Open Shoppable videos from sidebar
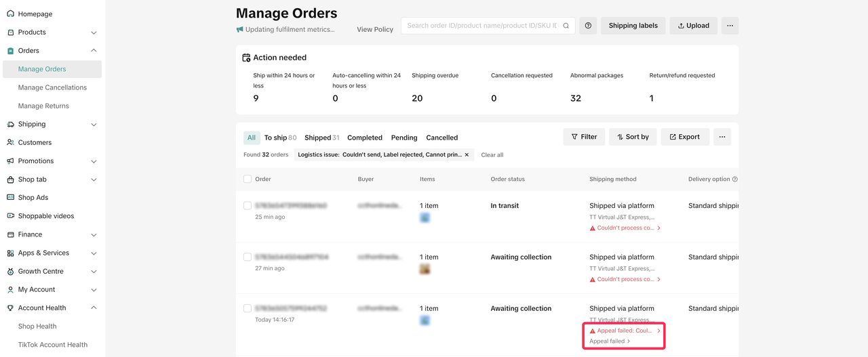The image size is (868, 357). (46, 216)
